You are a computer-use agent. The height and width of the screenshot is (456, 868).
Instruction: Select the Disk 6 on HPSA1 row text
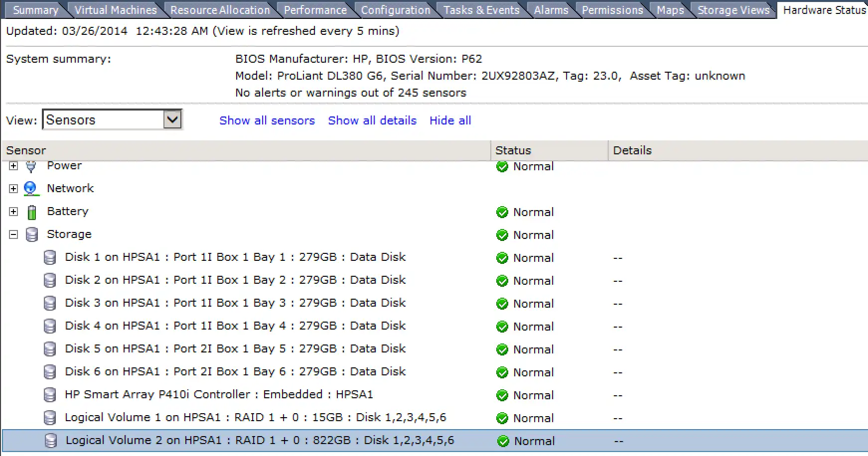[235, 372]
